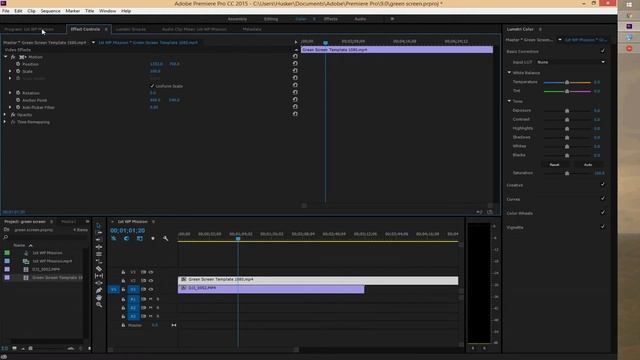This screenshot has height=360, width=640.
Task: Open the Marker menu
Action: tap(73, 11)
